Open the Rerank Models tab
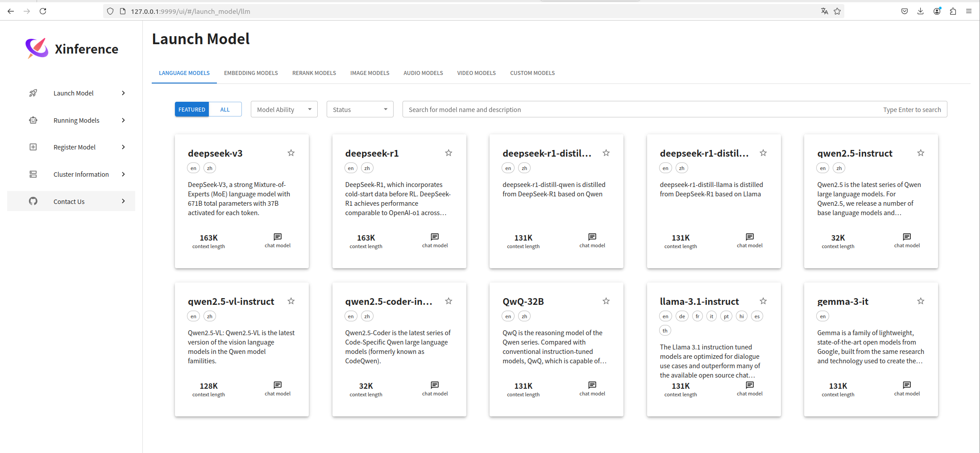Image resolution: width=980 pixels, height=453 pixels. click(x=314, y=73)
